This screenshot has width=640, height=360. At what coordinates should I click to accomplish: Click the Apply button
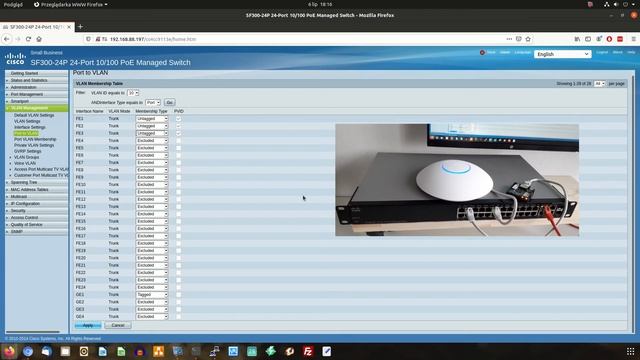88,325
